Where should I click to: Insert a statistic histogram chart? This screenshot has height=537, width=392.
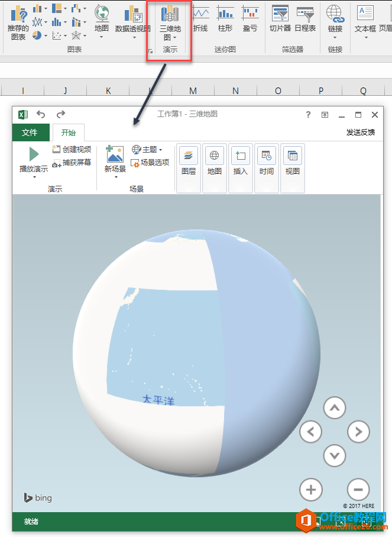pos(59,22)
